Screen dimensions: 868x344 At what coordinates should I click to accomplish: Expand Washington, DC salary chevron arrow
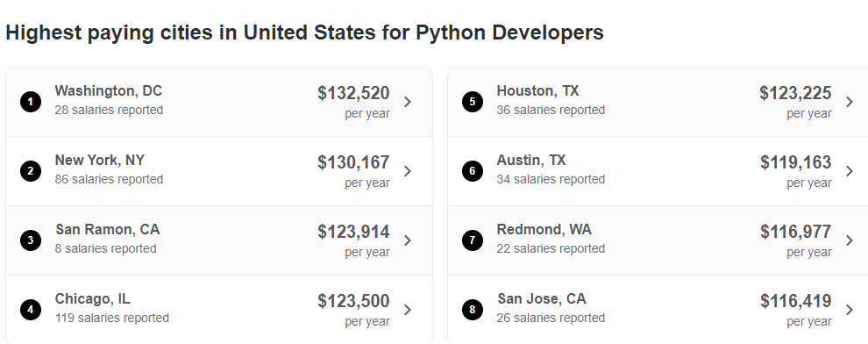pos(408,102)
